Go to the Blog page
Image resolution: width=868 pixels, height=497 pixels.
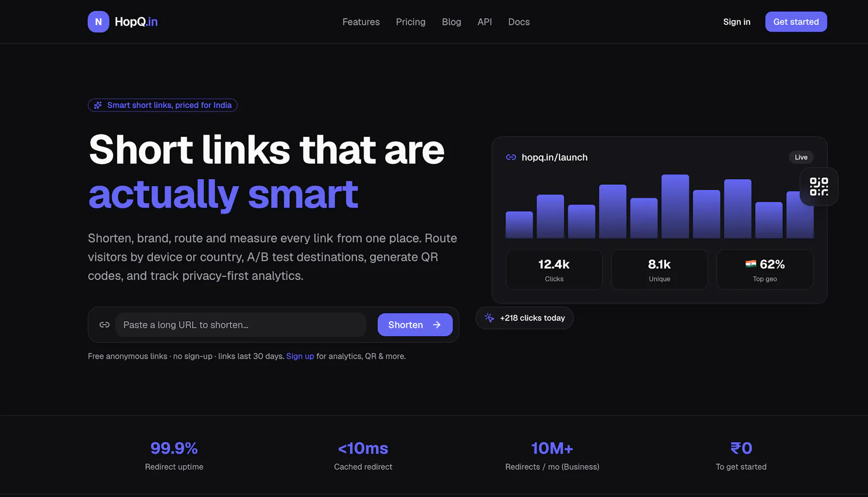pos(451,22)
